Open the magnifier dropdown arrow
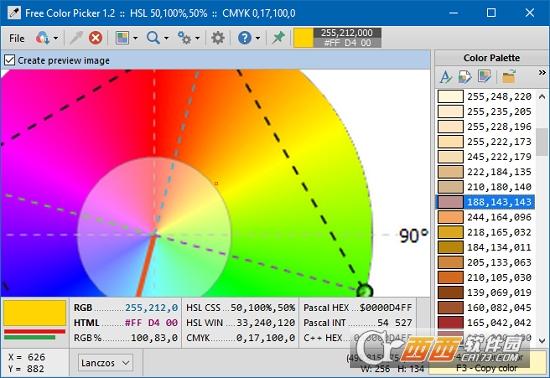This screenshot has height=378, width=550. [x=166, y=38]
